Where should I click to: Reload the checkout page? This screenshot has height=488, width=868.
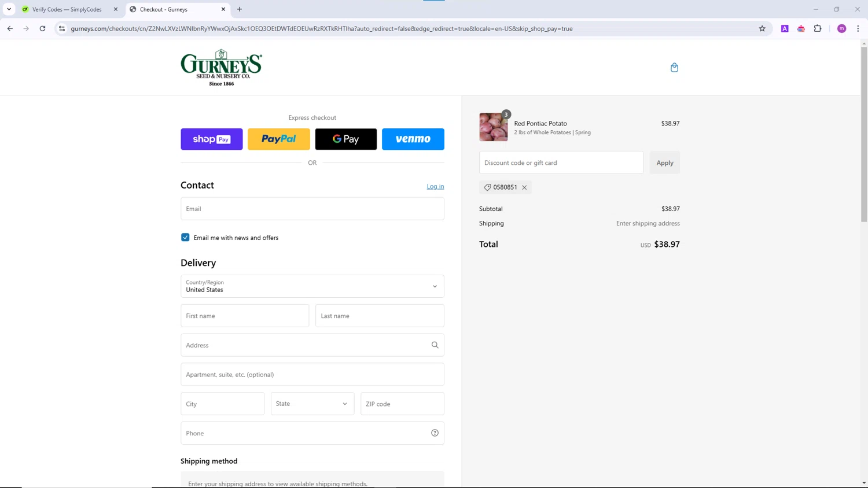[42, 28]
